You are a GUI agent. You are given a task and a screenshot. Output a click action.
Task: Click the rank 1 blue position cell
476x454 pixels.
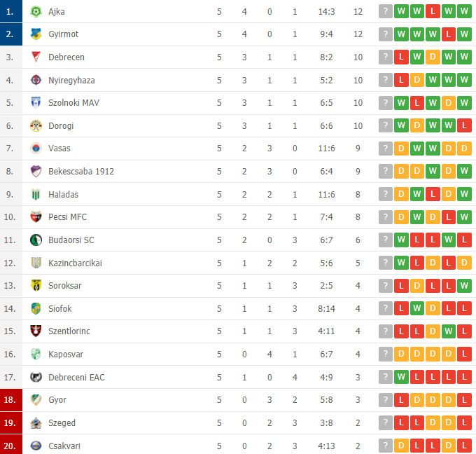[11, 11]
